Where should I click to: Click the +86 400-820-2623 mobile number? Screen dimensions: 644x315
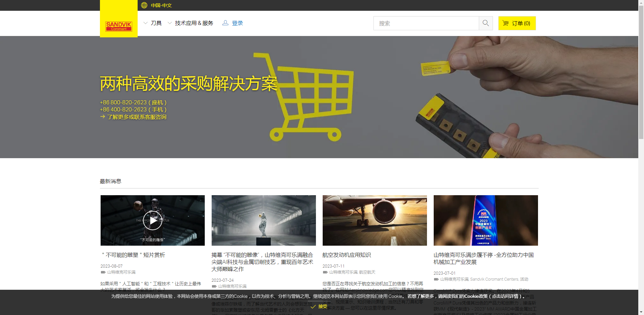coord(133,109)
